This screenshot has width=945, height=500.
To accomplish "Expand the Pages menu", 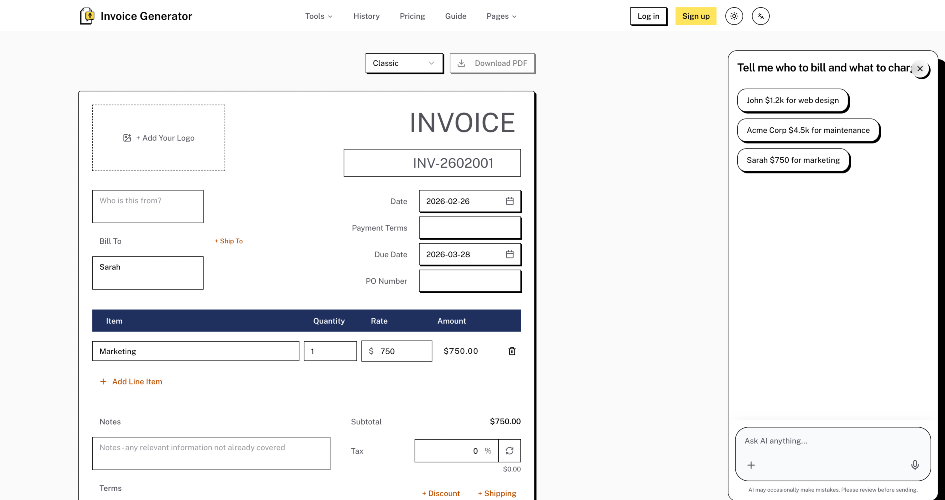I will click(501, 16).
